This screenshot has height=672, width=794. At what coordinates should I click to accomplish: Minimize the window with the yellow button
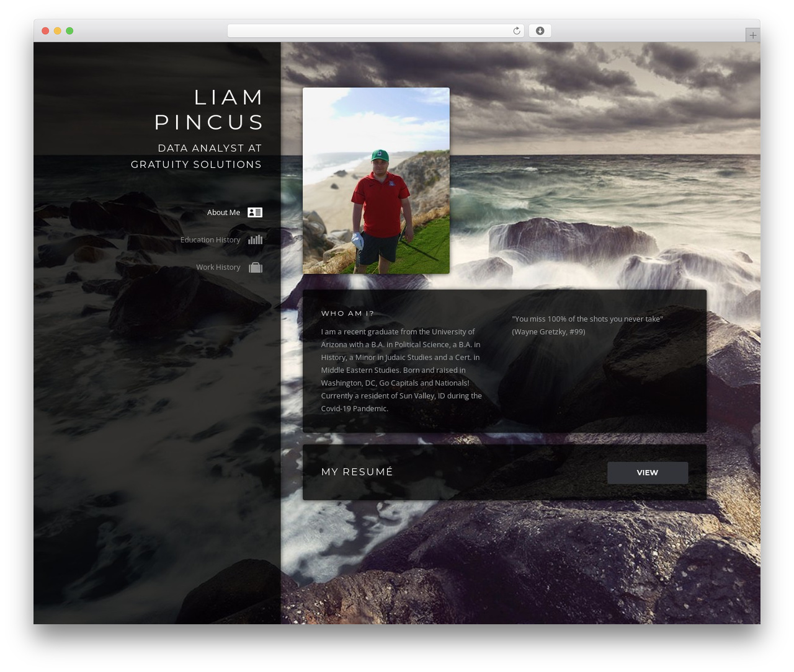(x=57, y=31)
